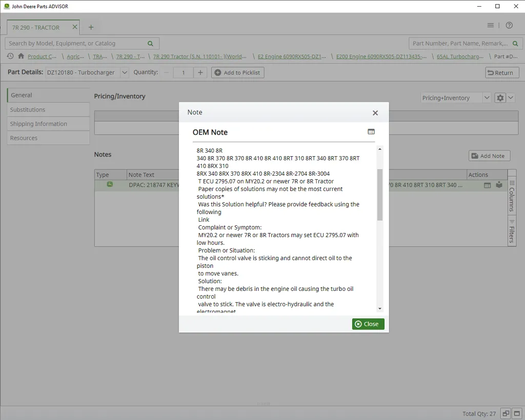
Task: Expand the gear options dropdown arrow
Action: 511,98
